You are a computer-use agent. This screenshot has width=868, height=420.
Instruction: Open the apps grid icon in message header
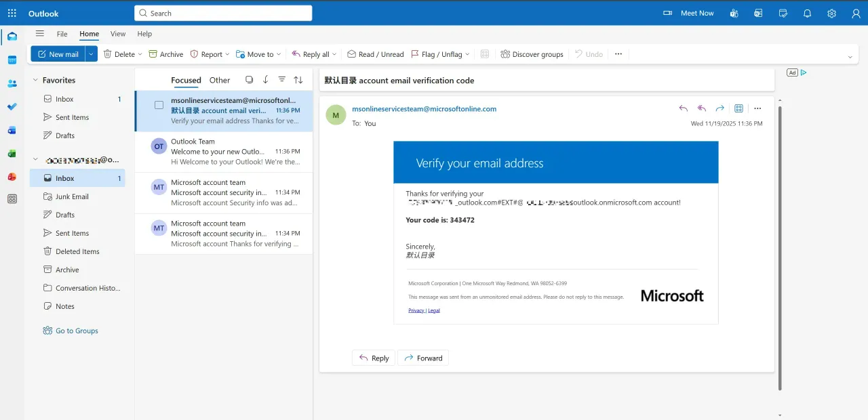coord(739,108)
